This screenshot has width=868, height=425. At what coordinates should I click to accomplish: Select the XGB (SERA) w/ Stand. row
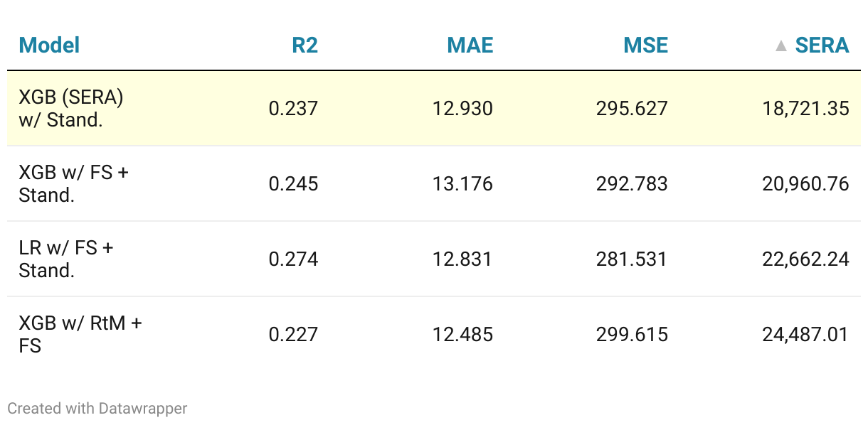tap(434, 108)
